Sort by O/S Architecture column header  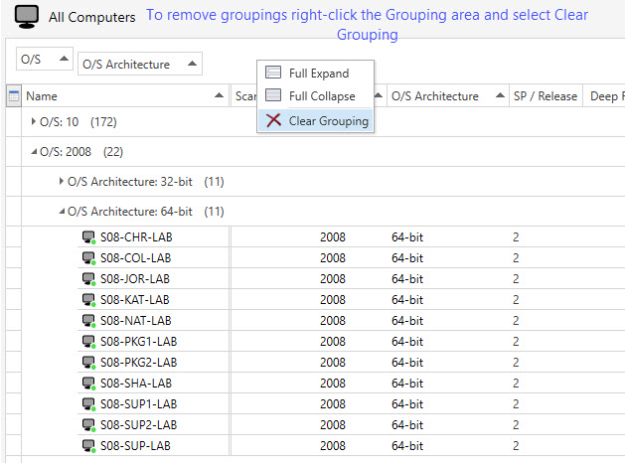pos(448,96)
